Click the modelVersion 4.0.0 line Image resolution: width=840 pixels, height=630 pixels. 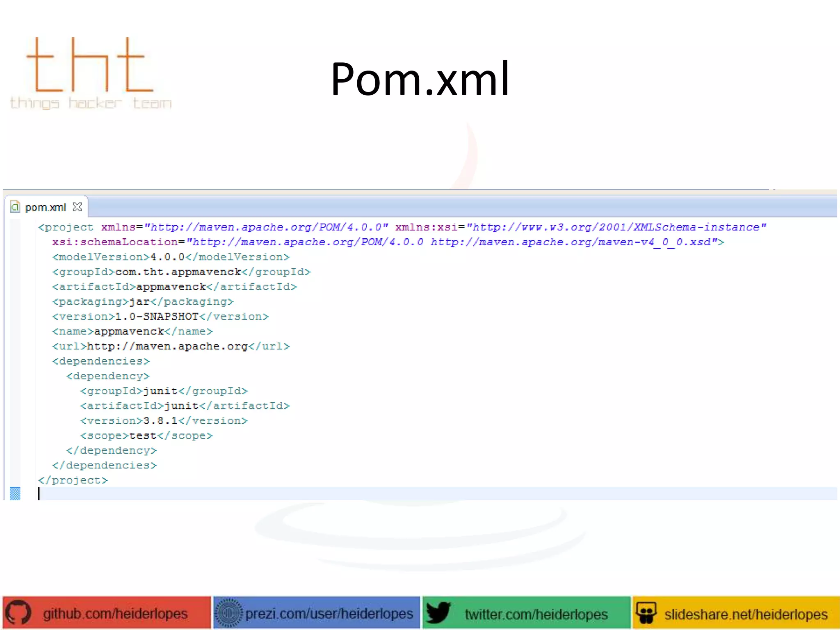171,257
